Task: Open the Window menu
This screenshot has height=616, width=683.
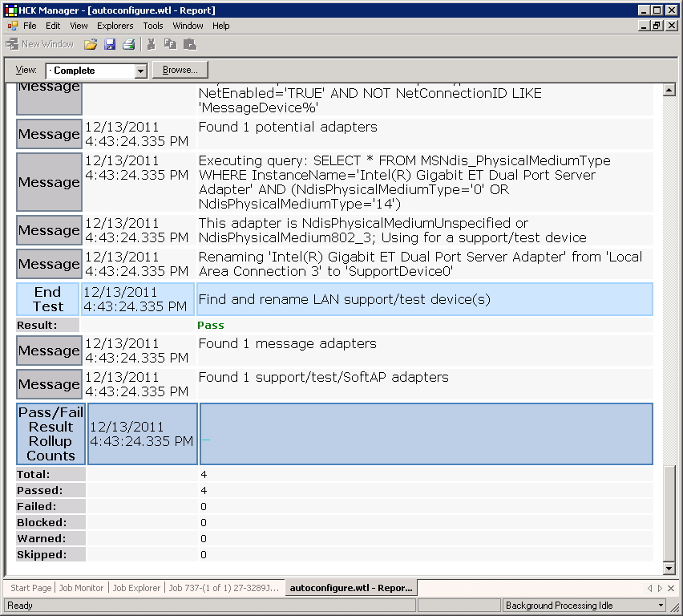Action: (188, 26)
